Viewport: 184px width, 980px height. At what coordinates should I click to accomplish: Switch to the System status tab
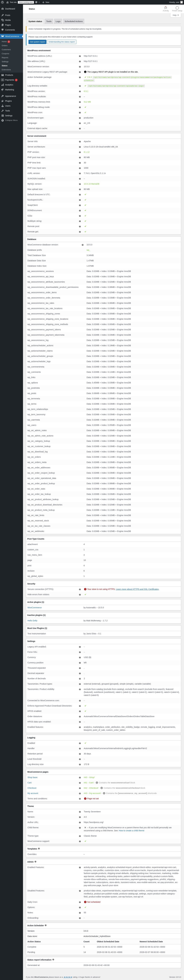coord(35,21)
